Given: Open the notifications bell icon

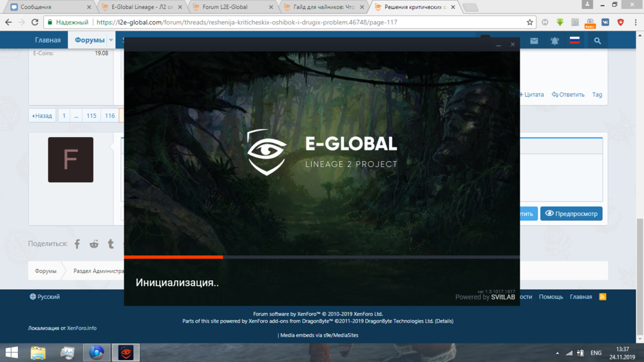Looking at the screenshot, I should [554, 41].
